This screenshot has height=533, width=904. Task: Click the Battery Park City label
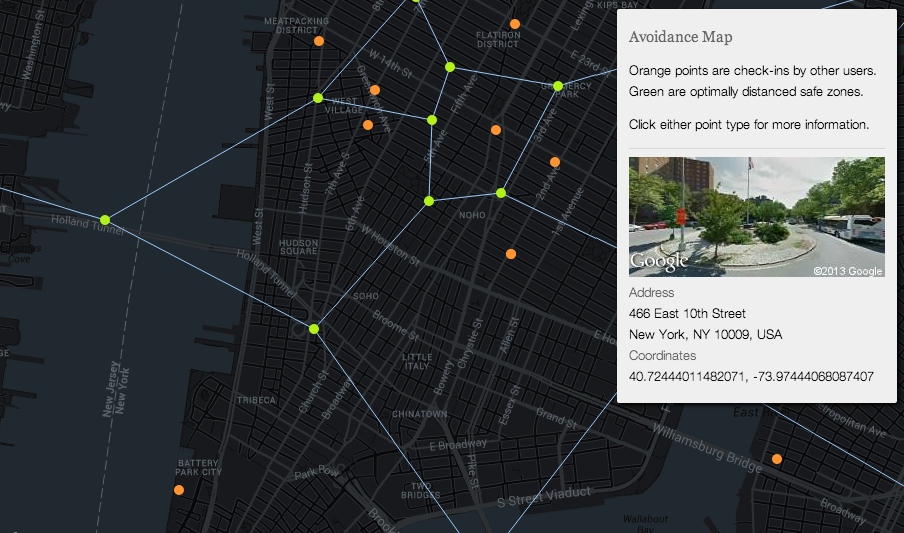[x=198, y=467]
